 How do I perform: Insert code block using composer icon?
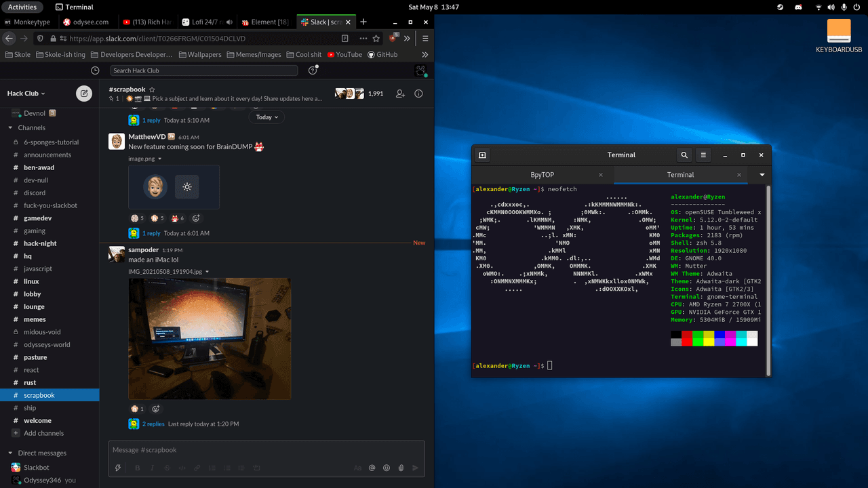pos(256,468)
